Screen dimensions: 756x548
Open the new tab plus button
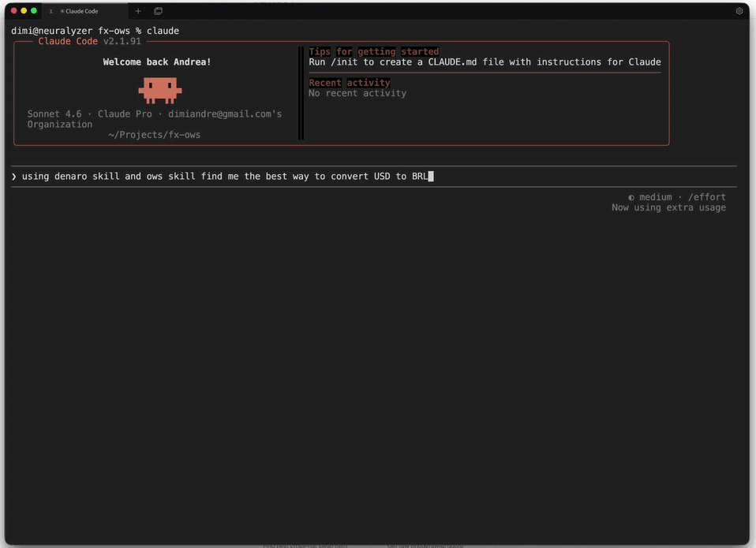(138, 10)
